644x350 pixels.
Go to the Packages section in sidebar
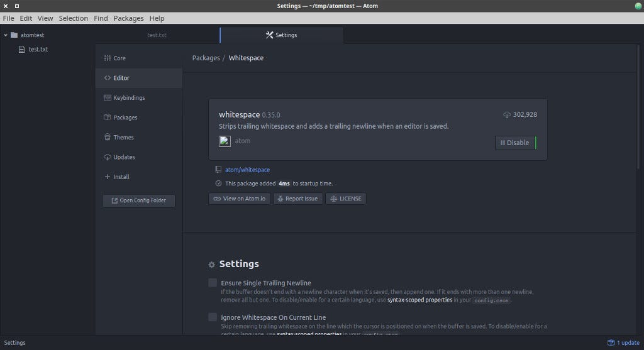(139, 118)
